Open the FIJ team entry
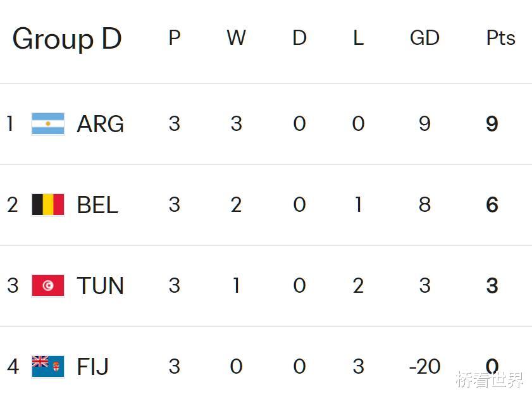Image resolution: width=532 pixels, height=399 pixels. click(92, 367)
